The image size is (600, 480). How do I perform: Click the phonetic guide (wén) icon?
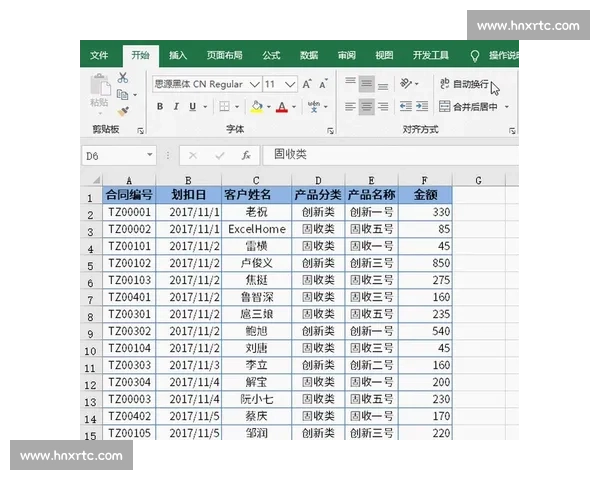314,107
